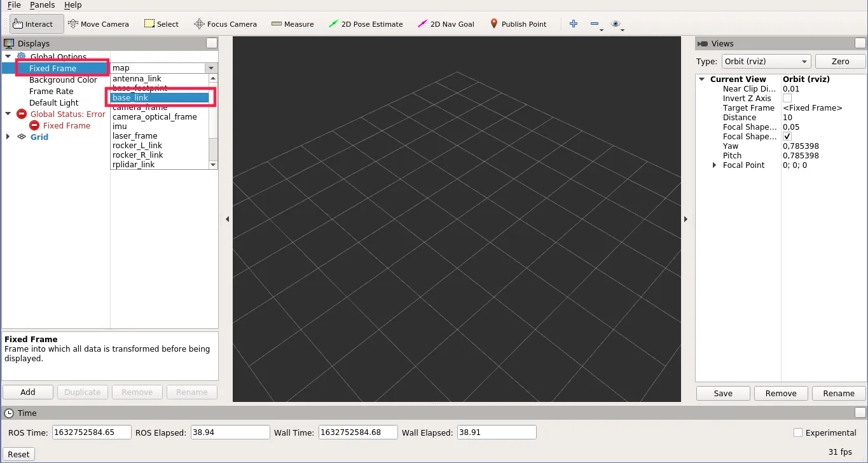This screenshot has width=868, height=463.
Task: Click the Focus Camera tool
Action: 225,24
